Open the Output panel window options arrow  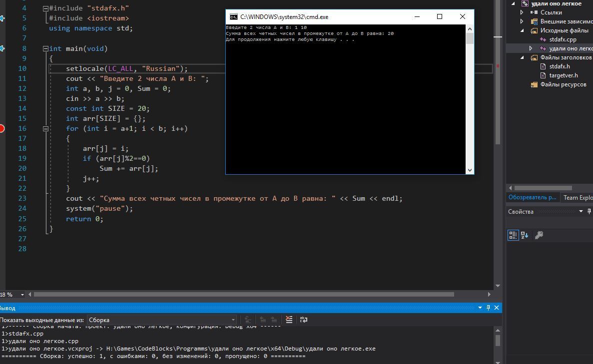[480, 308]
